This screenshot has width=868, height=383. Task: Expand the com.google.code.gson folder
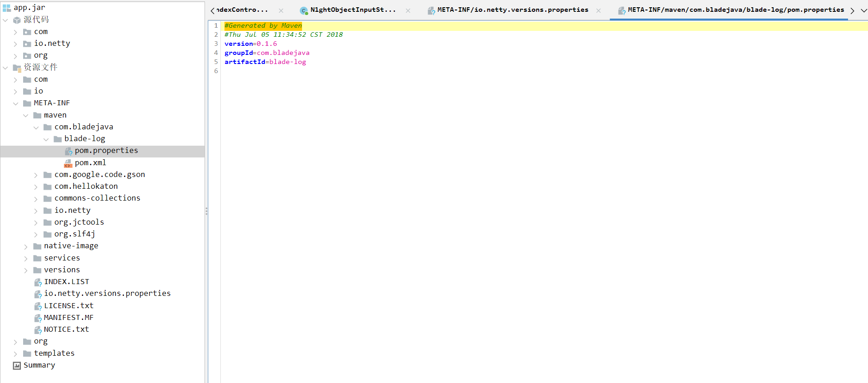point(36,175)
